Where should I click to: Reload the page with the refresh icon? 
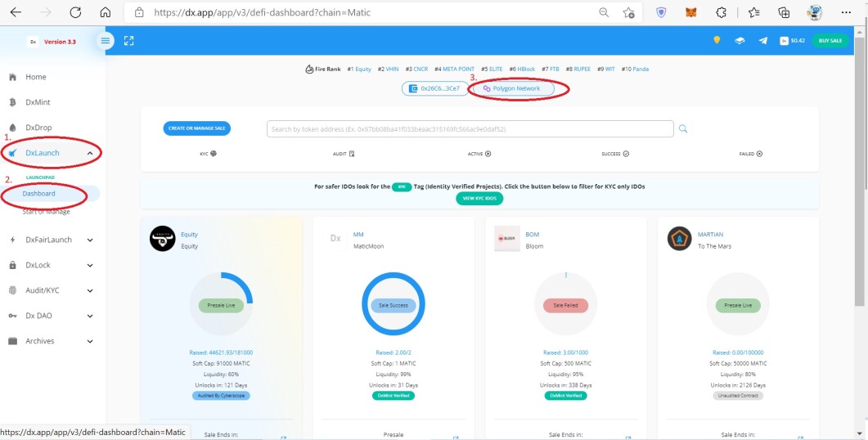point(75,12)
